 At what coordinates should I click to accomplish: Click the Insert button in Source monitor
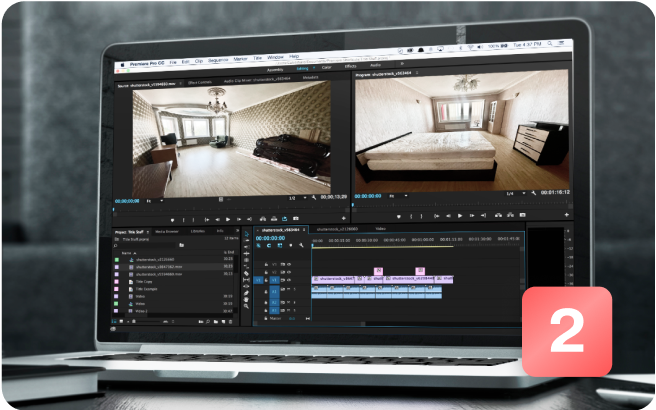click(x=263, y=219)
